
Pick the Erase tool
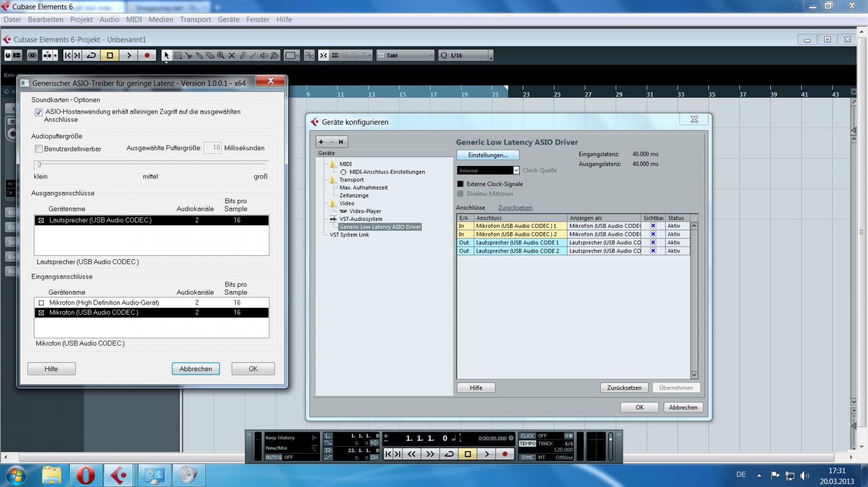pos(210,55)
